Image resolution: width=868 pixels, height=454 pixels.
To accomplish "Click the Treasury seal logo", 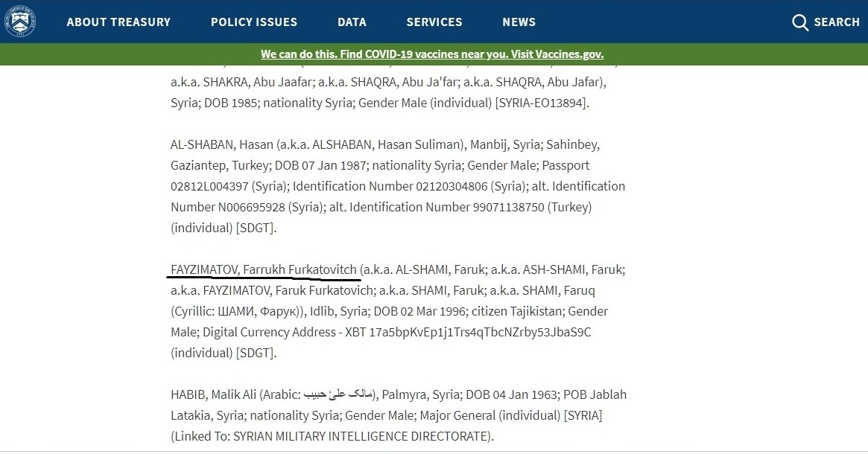I will pyautogui.click(x=20, y=22).
